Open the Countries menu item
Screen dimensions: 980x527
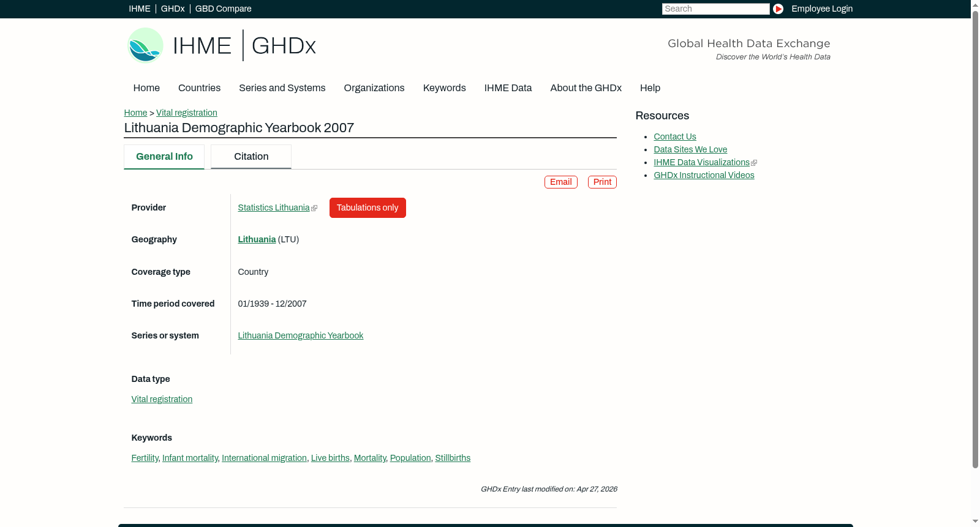(x=199, y=88)
